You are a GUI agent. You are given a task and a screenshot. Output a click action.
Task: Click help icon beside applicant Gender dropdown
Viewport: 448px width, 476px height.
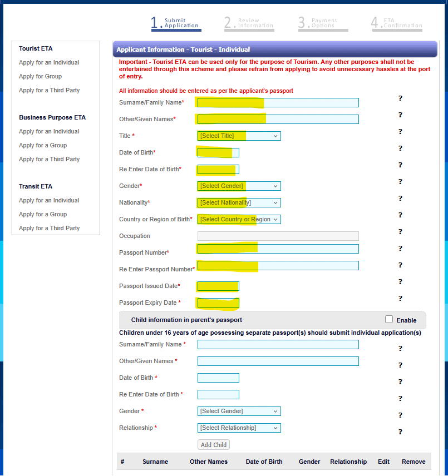click(x=400, y=181)
